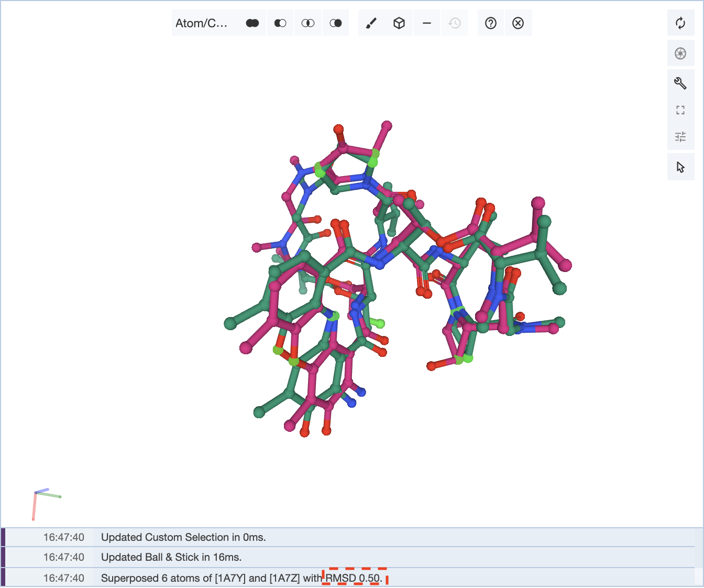Click the 'Updated Ball & Stick' log entry

point(171,557)
